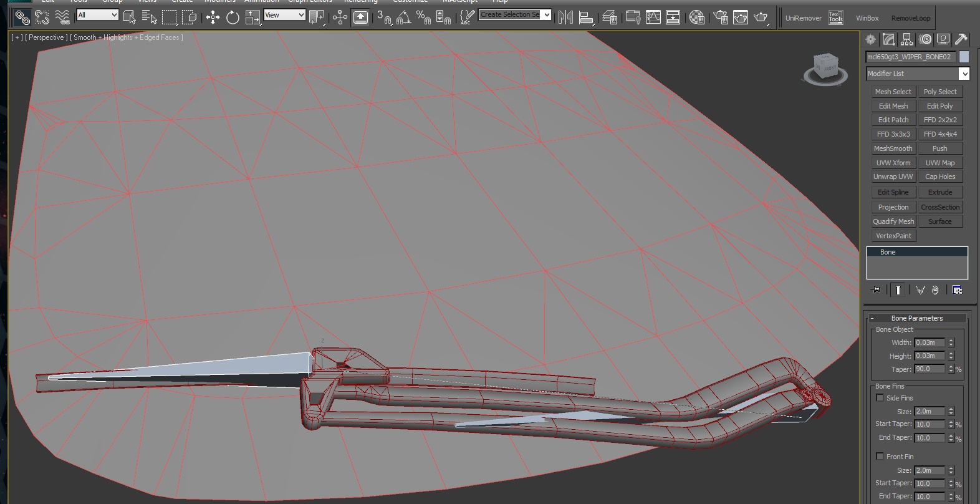Click the VertexPaint button
The image size is (980, 504).
pyautogui.click(x=893, y=236)
